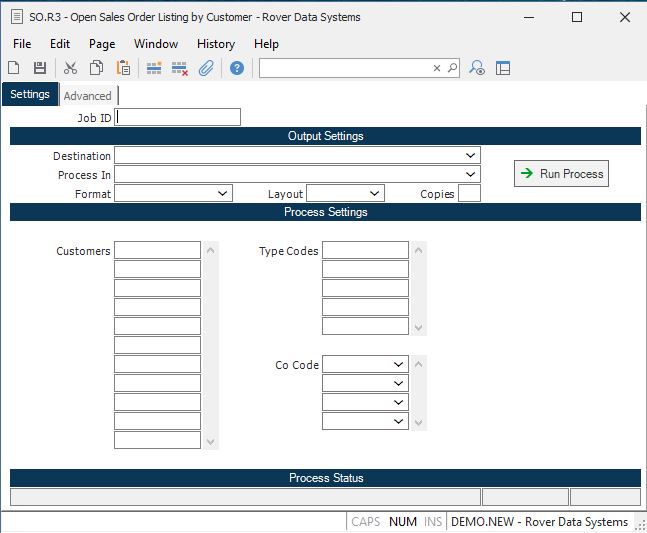Click the Run Process button
Screen dimensions: 647x533
tap(561, 174)
